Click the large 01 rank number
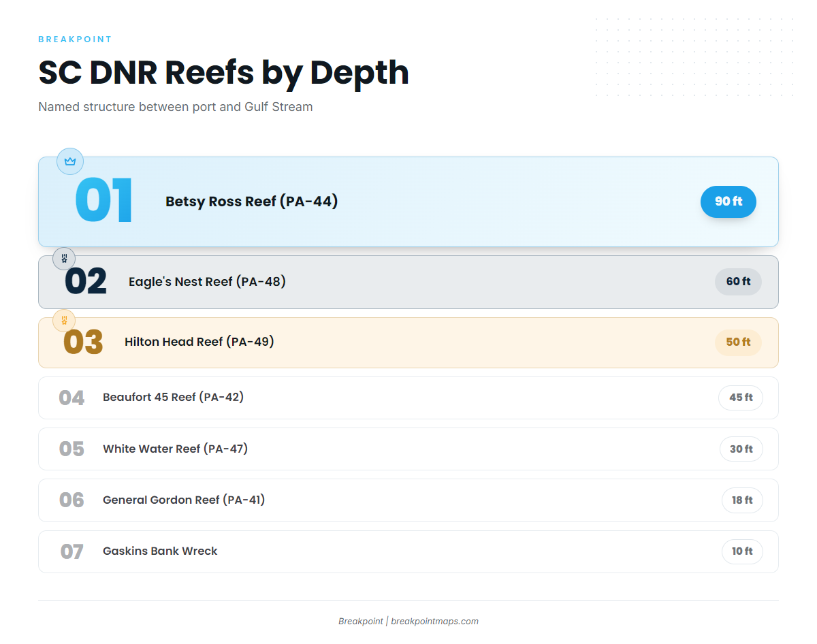The height and width of the screenshot is (644, 817). coord(103,202)
